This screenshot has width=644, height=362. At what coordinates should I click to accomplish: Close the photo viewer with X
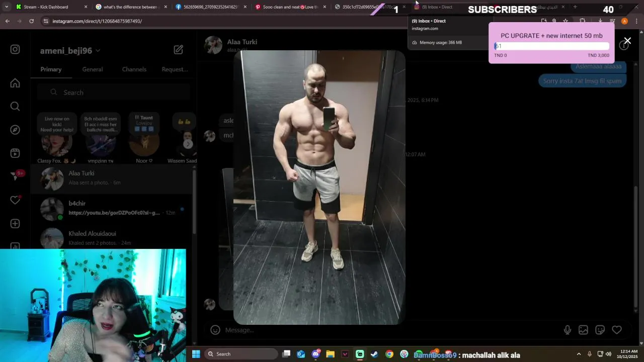(x=627, y=41)
